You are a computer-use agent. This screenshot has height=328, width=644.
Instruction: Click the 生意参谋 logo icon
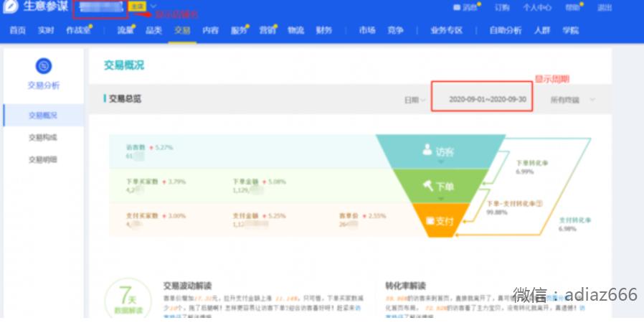(10, 6)
